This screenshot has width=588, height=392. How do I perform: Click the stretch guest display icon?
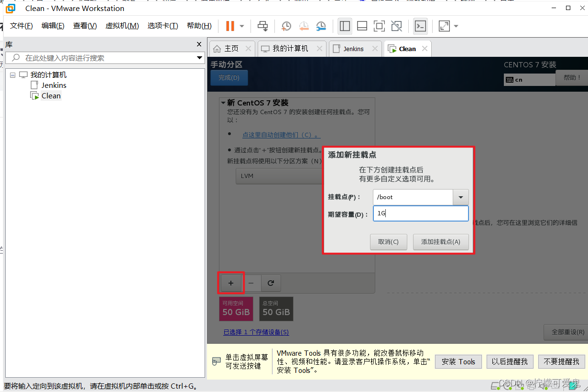tap(444, 26)
